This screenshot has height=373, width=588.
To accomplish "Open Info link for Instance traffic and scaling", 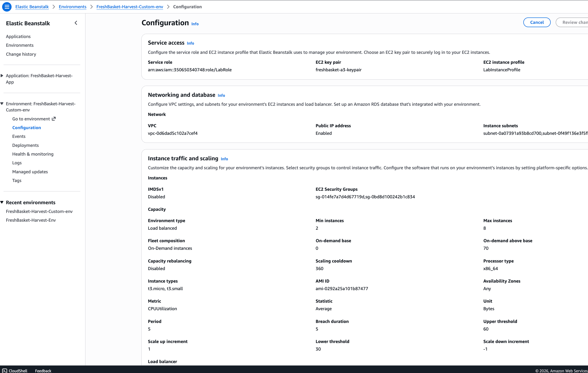I will (224, 159).
